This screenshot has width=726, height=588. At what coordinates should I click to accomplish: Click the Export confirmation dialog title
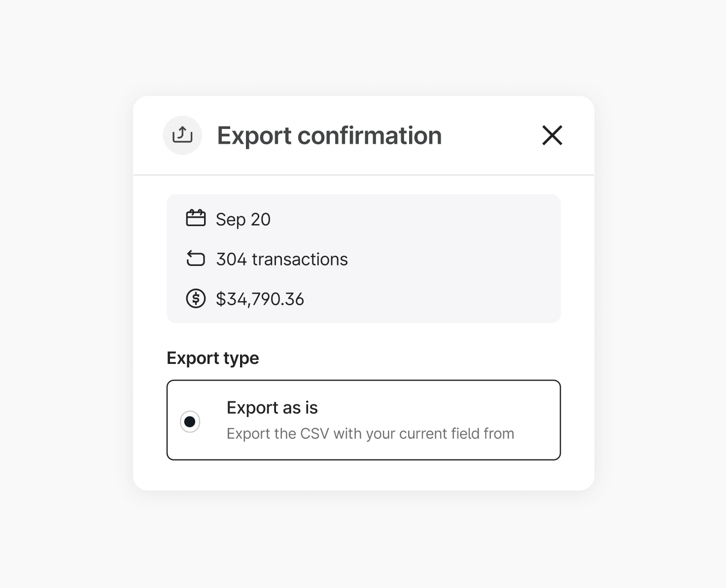(x=329, y=136)
